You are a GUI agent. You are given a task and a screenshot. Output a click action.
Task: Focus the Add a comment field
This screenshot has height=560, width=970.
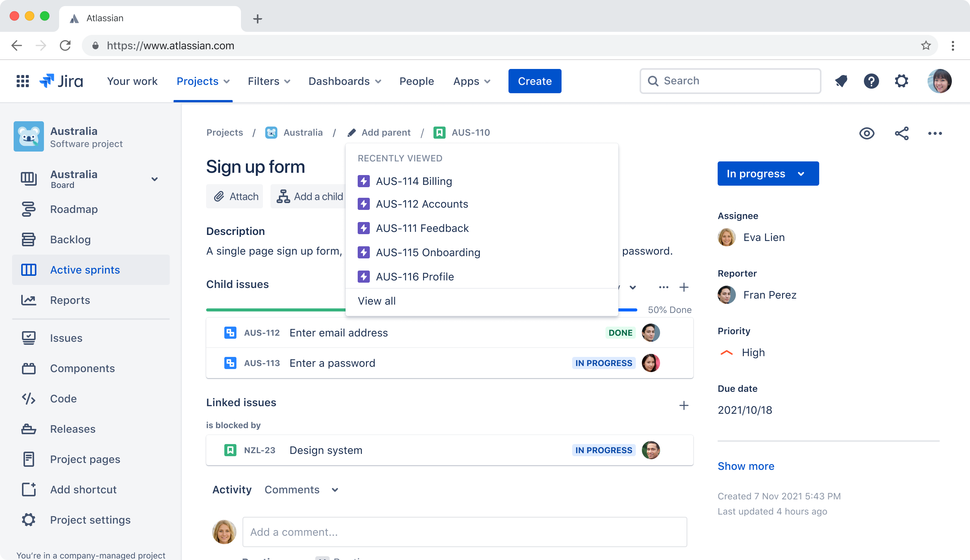pos(464,532)
